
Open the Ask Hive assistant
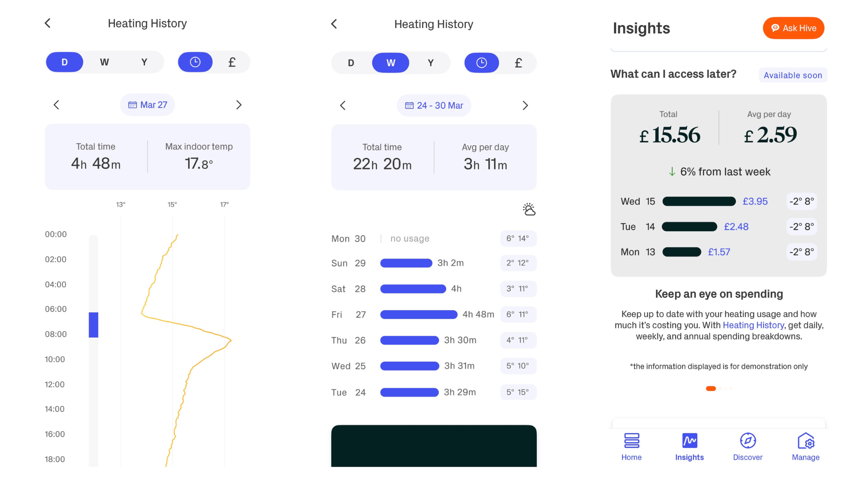click(793, 28)
